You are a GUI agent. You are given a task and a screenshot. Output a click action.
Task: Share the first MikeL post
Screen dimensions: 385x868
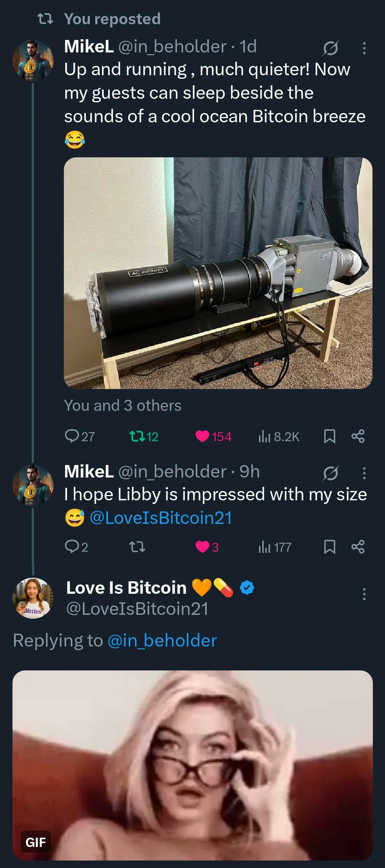point(358,436)
